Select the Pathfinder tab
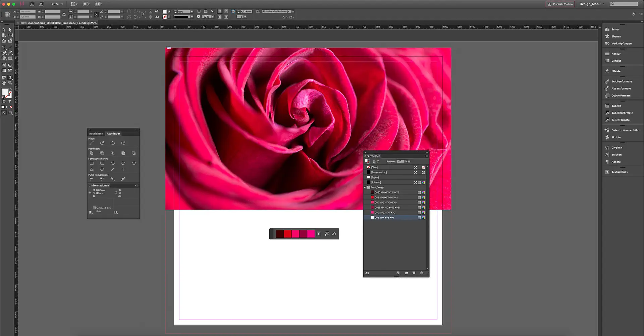Image resolution: width=644 pixels, height=336 pixels. 113,133
